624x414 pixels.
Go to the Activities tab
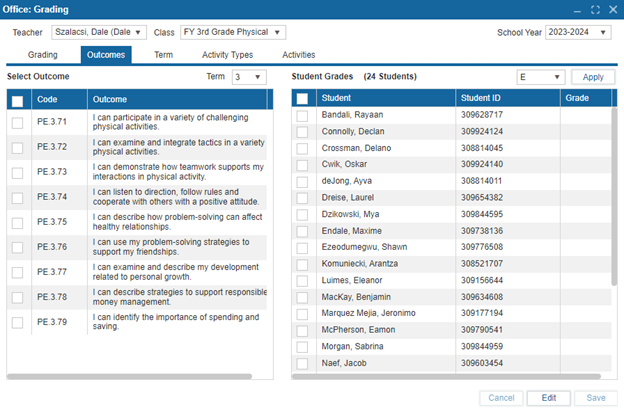pos(298,55)
